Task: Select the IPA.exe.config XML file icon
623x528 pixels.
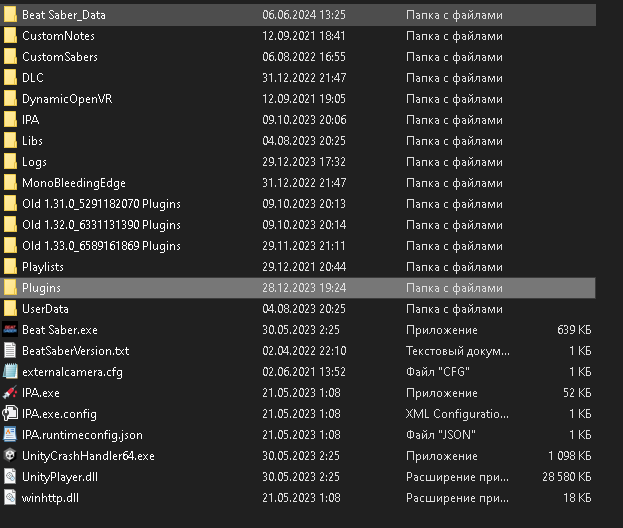Action: [x=10, y=414]
